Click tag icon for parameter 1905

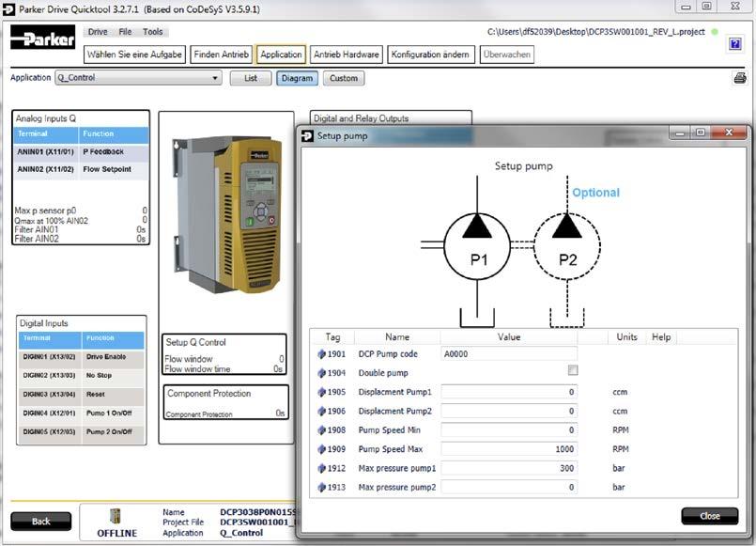click(x=321, y=392)
